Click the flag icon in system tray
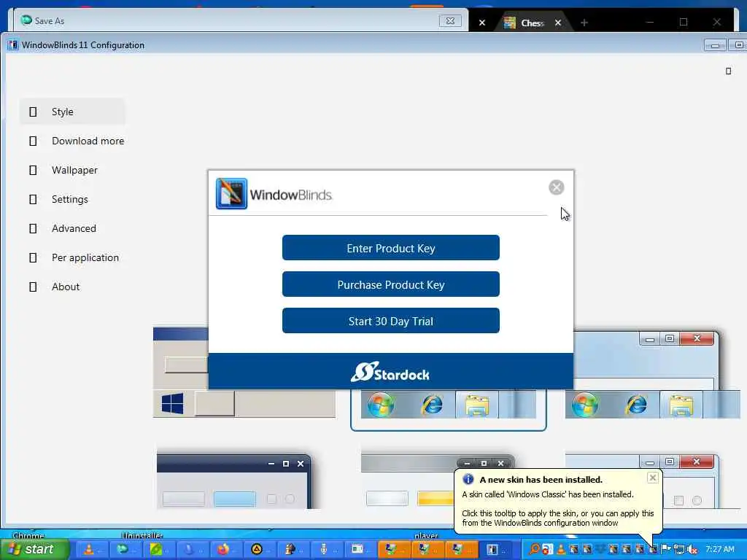This screenshot has height=560, width=747. pyautogui.click(x=665, y=549)
